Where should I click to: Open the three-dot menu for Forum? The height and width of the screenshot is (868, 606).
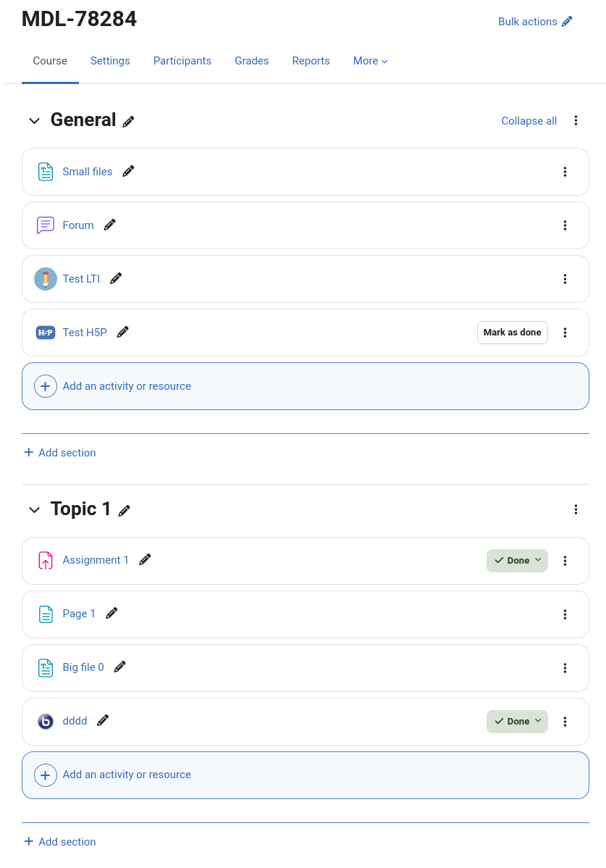click(565, 225)
